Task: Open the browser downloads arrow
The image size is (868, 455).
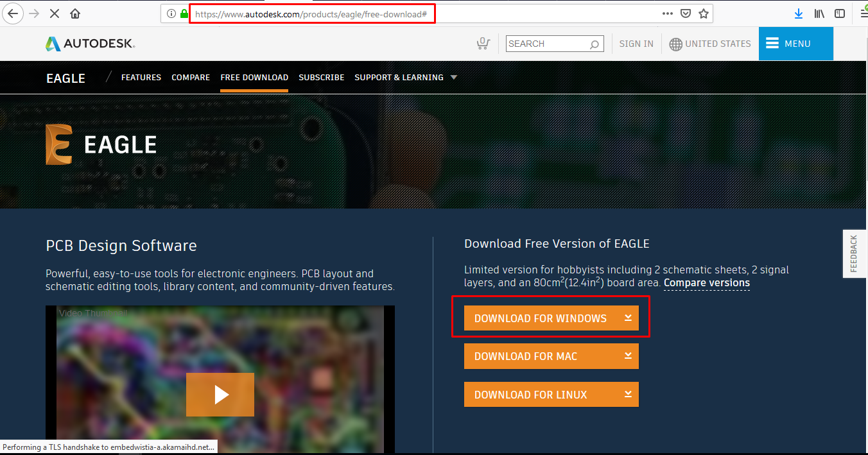Action: click(x=799, y=13)
